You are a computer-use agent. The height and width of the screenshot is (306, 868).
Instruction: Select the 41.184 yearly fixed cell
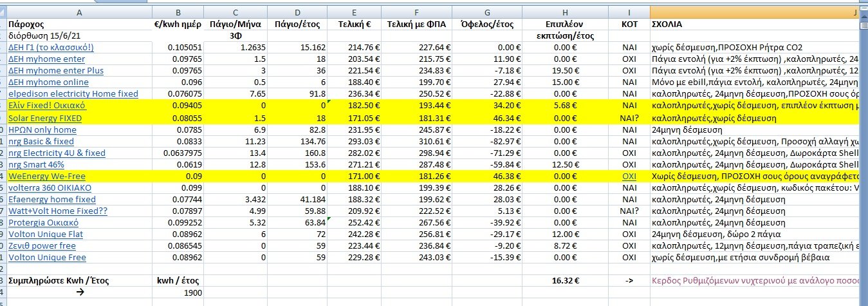click(297, 199)
